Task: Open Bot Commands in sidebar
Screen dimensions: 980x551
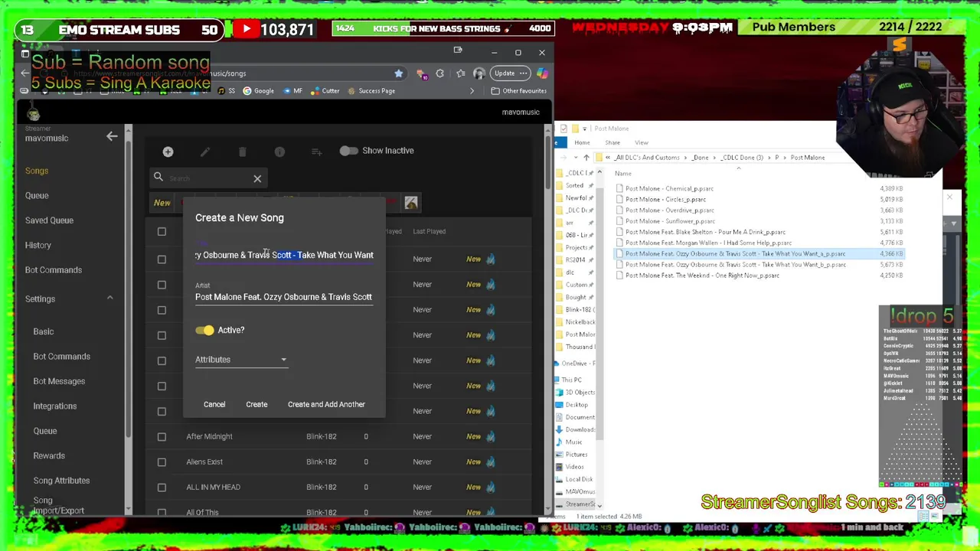Action: coord(54,270)
